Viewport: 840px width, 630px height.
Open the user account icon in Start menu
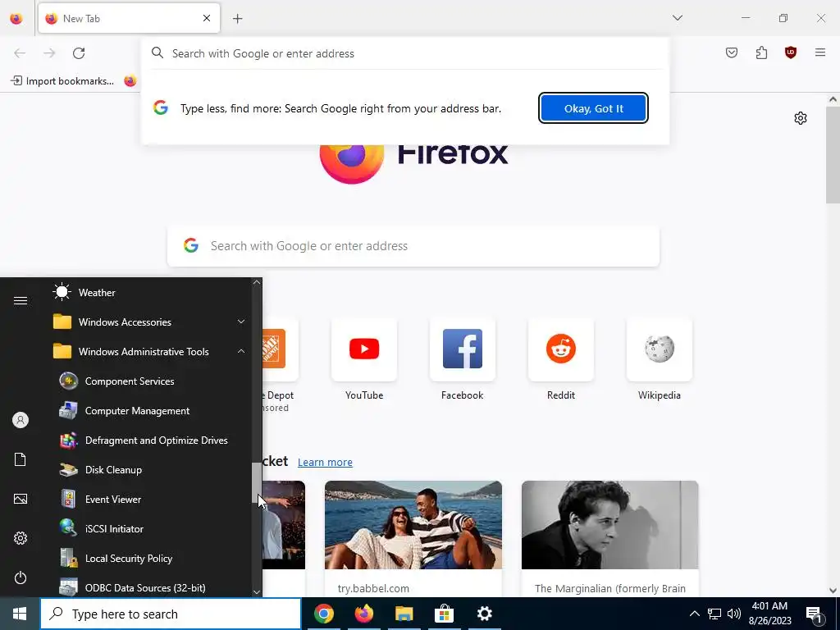pos(21,420)
